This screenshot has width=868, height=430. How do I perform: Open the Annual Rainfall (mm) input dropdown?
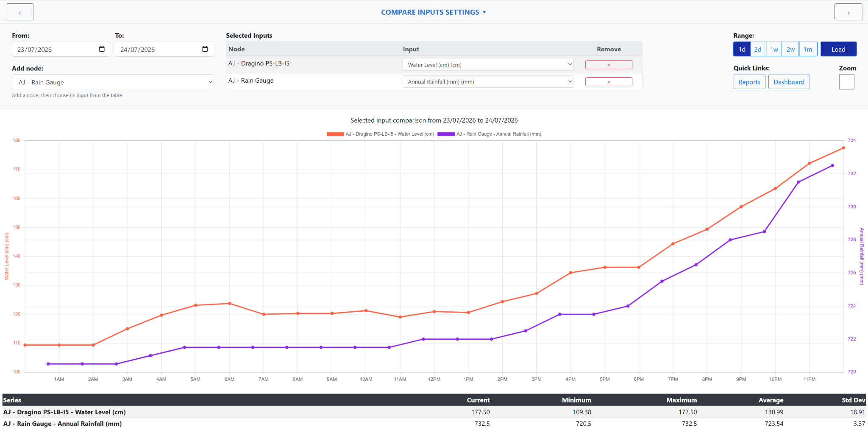(488, 82)
